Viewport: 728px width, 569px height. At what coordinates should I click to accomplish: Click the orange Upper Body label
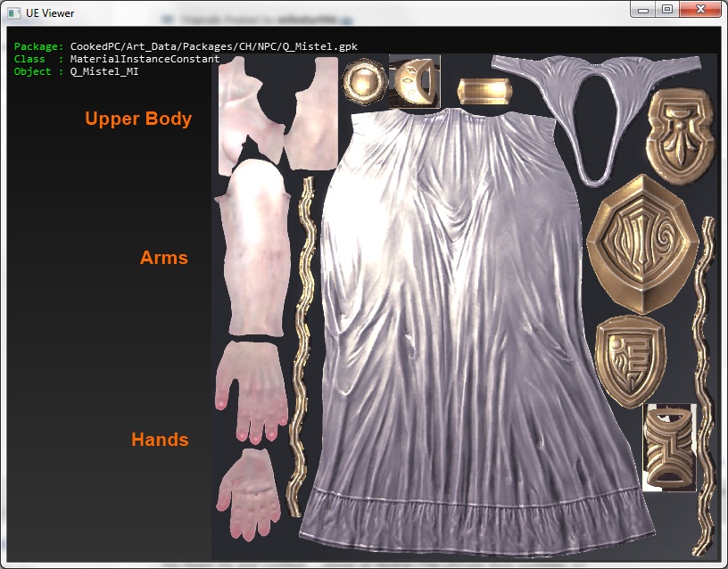[x=138, y=119]
